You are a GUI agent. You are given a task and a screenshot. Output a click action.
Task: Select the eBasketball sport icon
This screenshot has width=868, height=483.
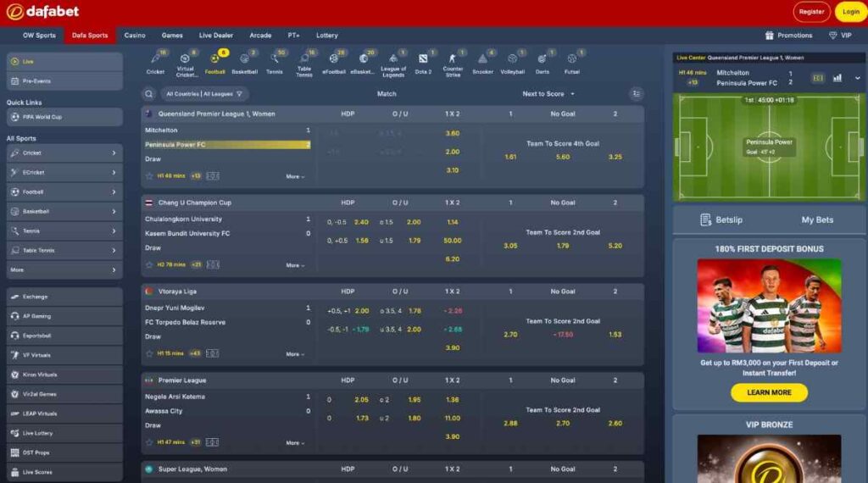364,63
